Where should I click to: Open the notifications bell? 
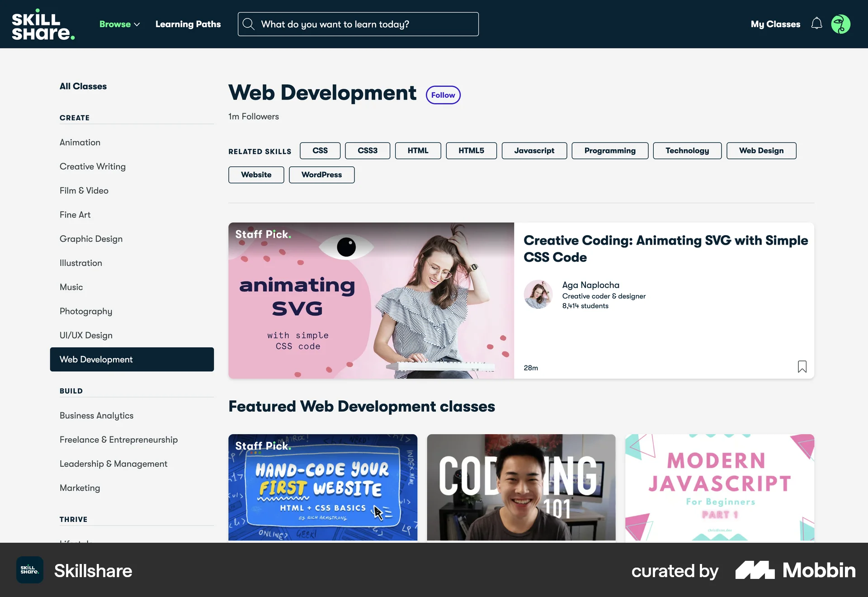[x=816, y=24]
